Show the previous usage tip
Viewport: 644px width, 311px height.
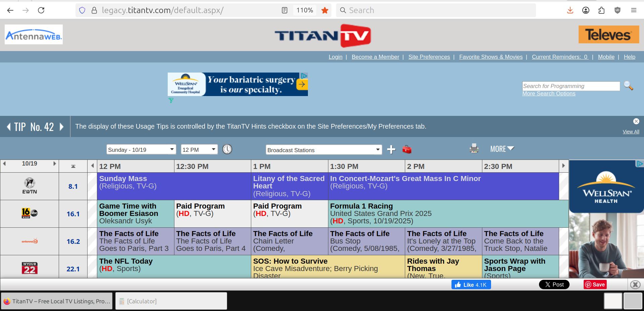(x=9, y=127)
